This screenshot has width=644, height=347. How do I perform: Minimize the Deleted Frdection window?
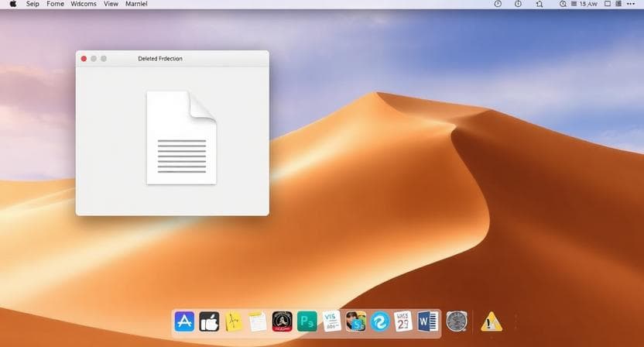click(x=94, y=59)
